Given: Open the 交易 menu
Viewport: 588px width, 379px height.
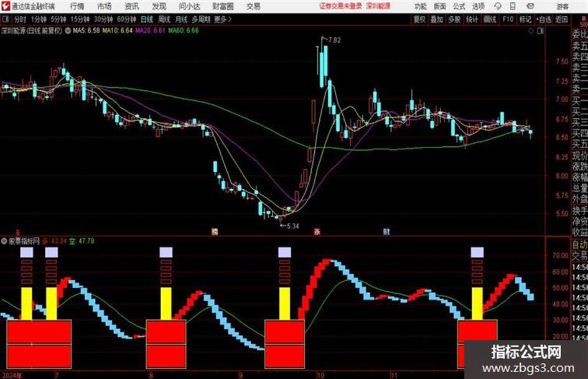Looking at the screenshot, I should click(253, 6).
